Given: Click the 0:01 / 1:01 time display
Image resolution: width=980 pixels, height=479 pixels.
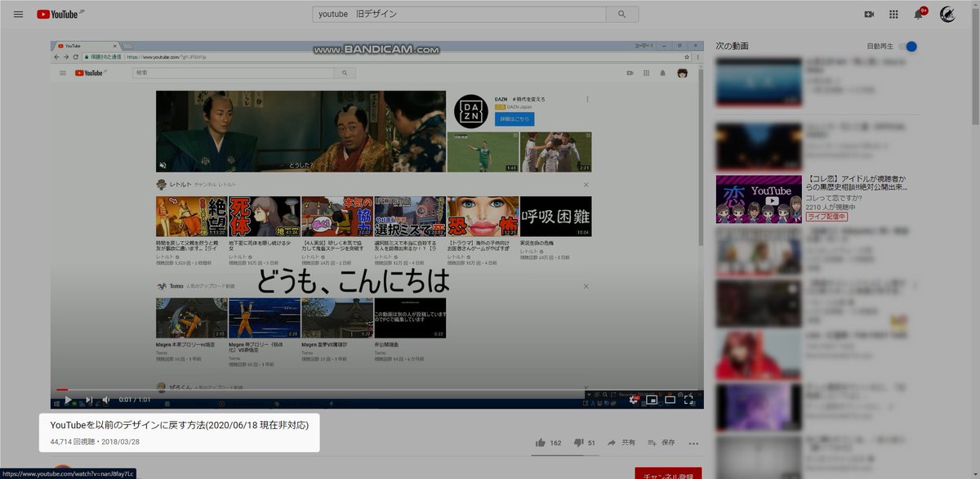Looking at the screenshot, I should pos(136,400).
